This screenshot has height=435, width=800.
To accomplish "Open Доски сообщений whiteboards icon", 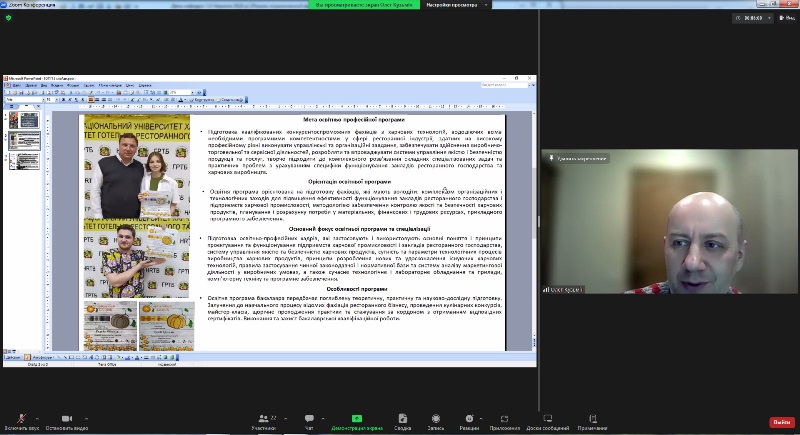I will [x=547, y=419].
